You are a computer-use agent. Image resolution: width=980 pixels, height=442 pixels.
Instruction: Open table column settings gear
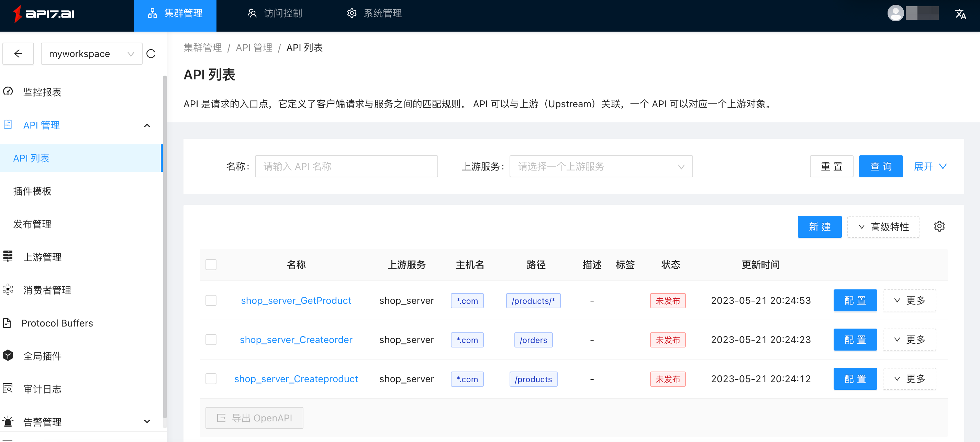(x=939, y=226)
